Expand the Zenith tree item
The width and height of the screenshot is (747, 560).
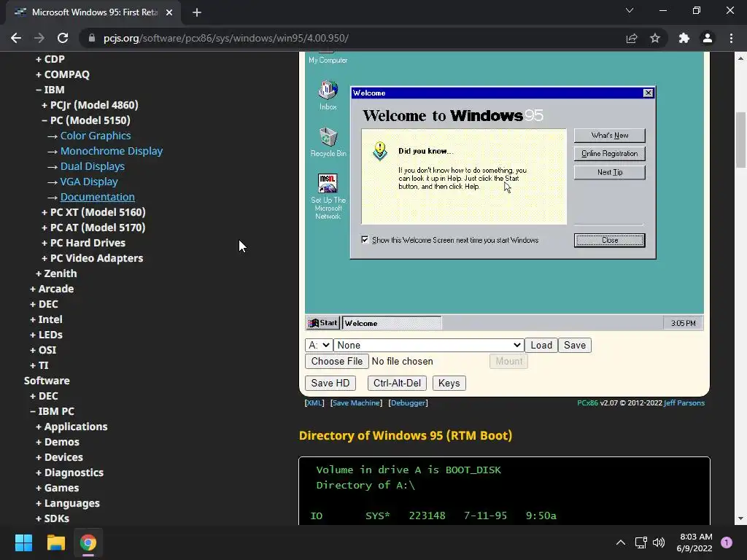56,273
